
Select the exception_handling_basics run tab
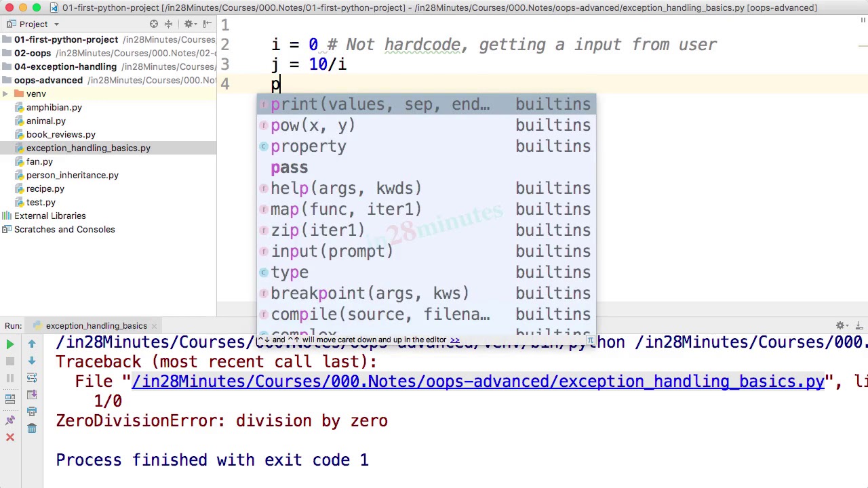96,326
